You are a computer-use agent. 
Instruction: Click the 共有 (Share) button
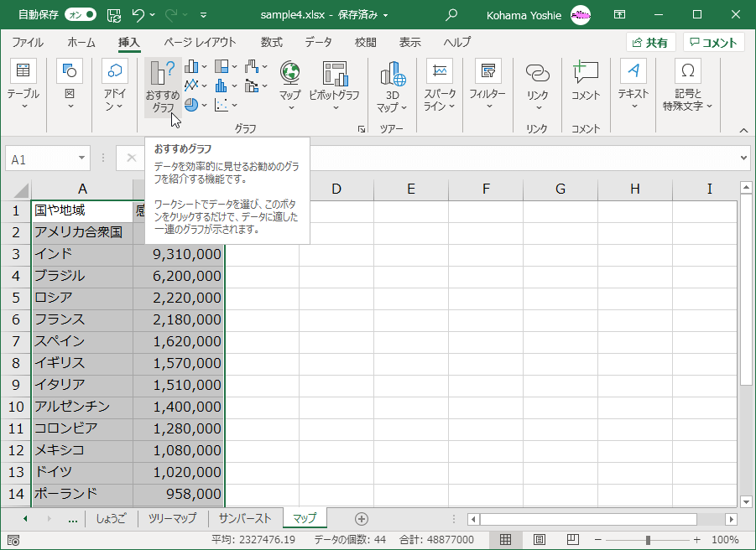pos(650,43)
